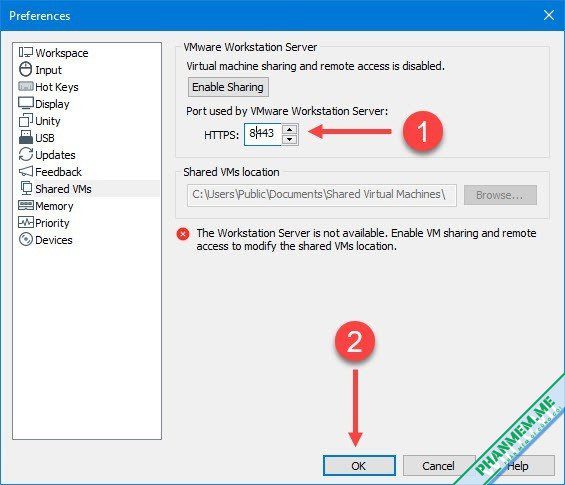
Task: Open Devices preferences label
Action: pos(54,240)
